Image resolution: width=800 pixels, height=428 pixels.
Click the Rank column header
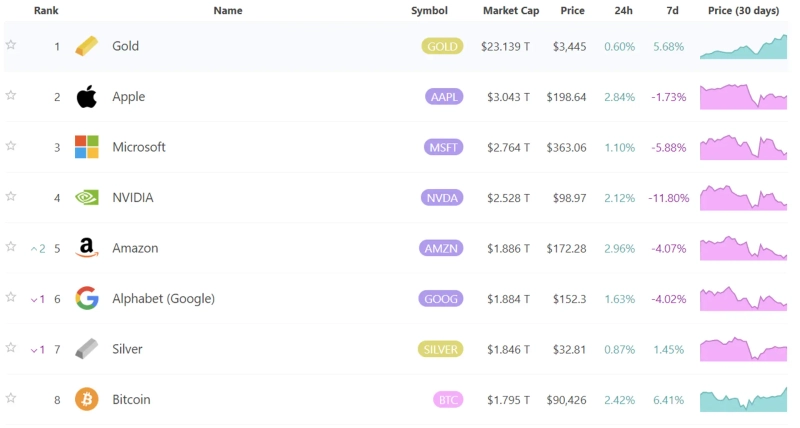[46, 11]
